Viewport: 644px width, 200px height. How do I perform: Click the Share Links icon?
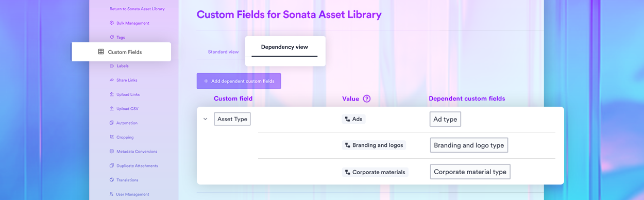tap(112, 80)
